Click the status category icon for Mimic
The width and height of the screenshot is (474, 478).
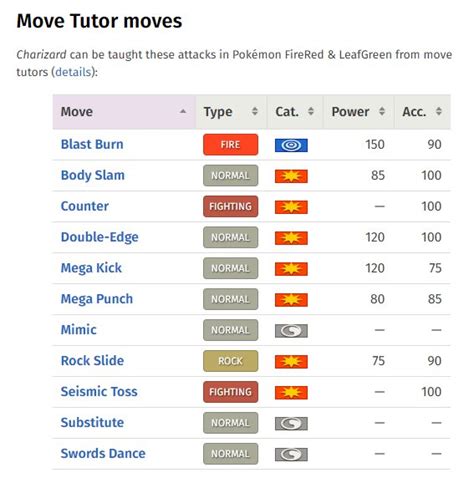coord(291,330)
